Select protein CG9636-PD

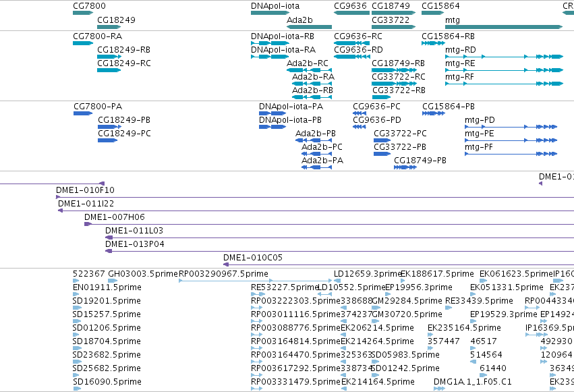coord(359,127)
